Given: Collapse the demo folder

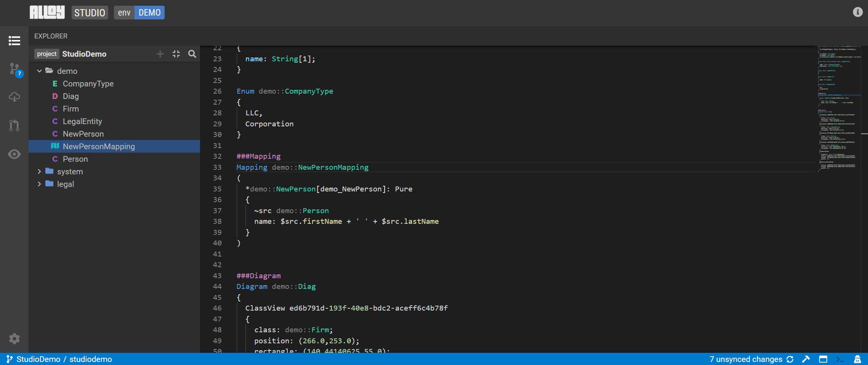Looking at the screenshot, I should (x=39, y=71).
